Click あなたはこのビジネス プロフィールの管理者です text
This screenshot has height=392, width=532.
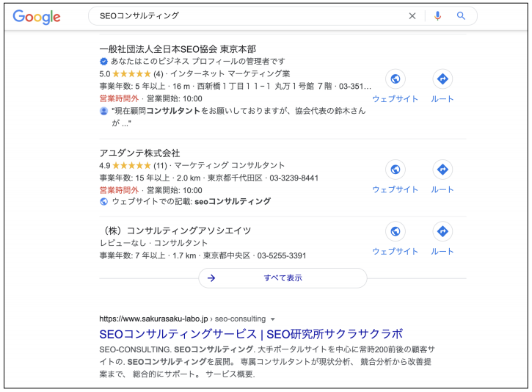(x=198, y=62)
